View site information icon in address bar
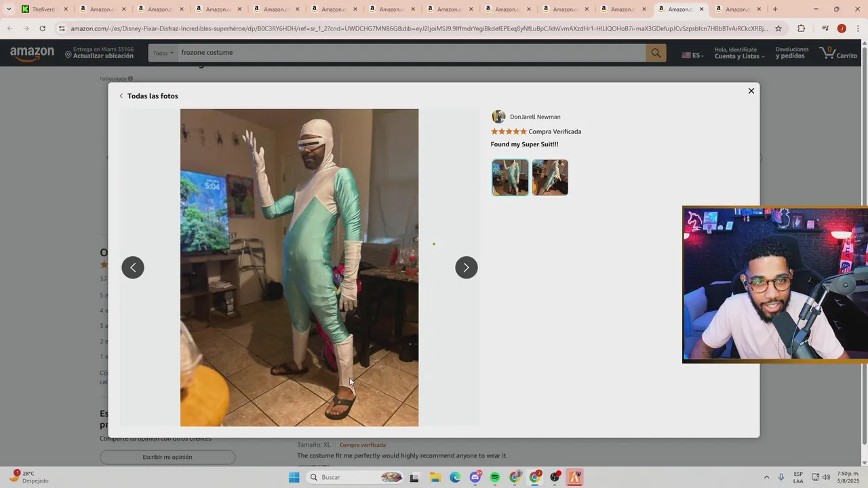The width and height of the screenshot is (868, 488). pos(62,28)
